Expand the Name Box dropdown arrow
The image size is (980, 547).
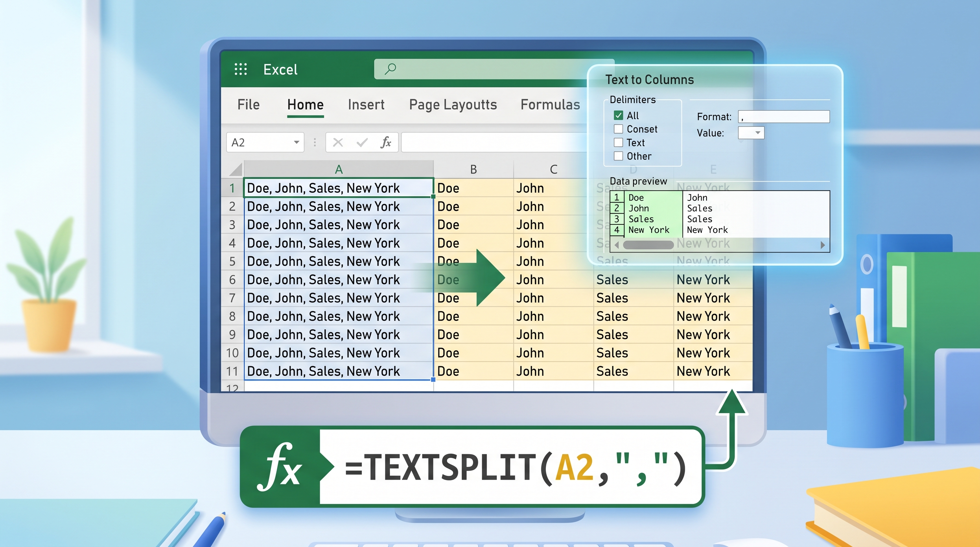coord(296,142)
